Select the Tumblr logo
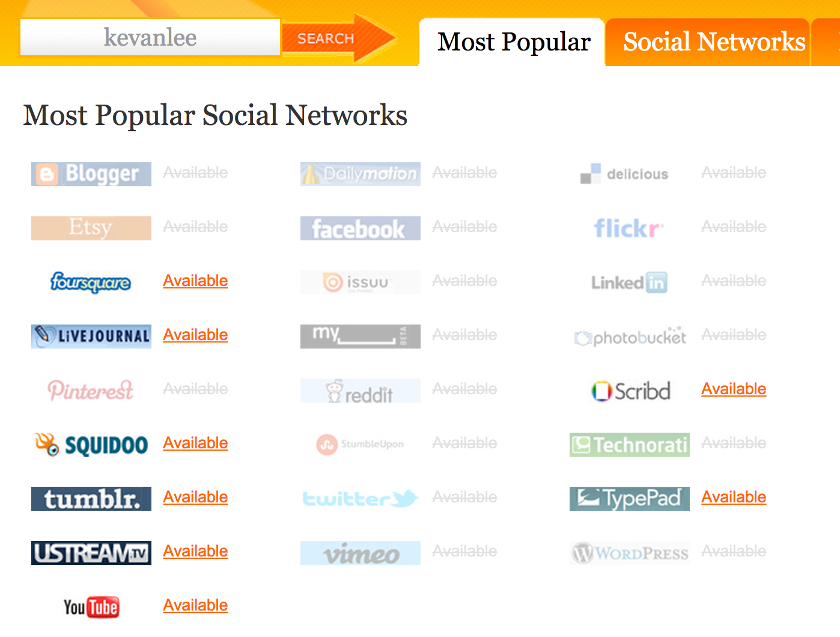 [91, 499]
